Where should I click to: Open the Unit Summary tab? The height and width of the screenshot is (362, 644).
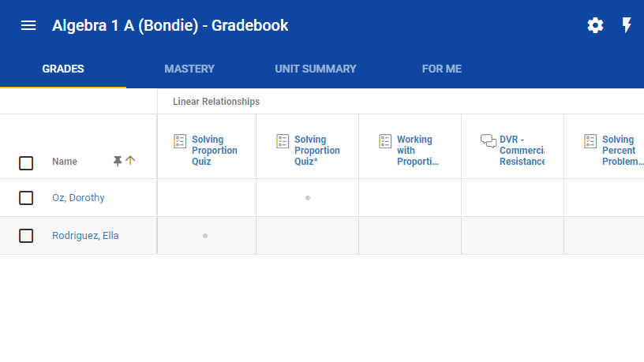(x=316, y=69)
